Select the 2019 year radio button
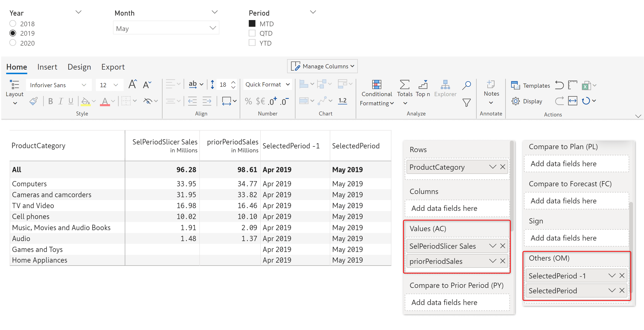Viewport: 644px width, 330px height. coord(13,33)
